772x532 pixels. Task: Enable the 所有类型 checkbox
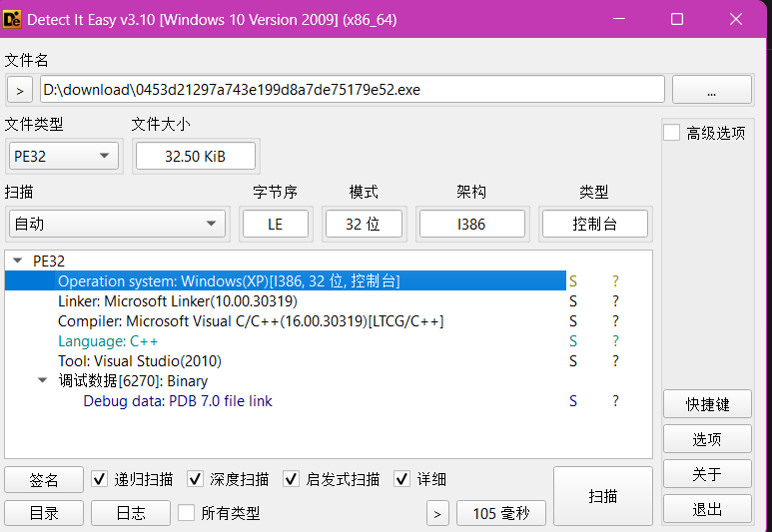point(186,512)
